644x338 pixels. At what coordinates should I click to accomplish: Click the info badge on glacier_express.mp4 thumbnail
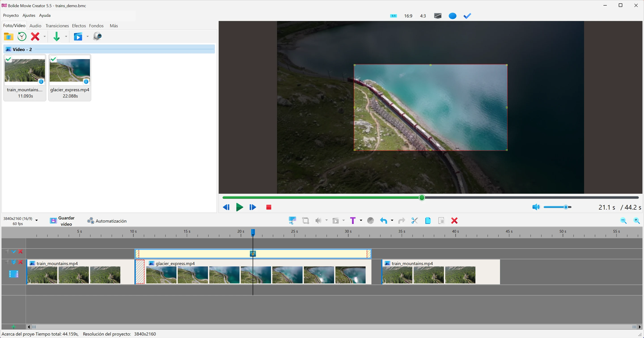pyautogui.click(x=86, y=82)
